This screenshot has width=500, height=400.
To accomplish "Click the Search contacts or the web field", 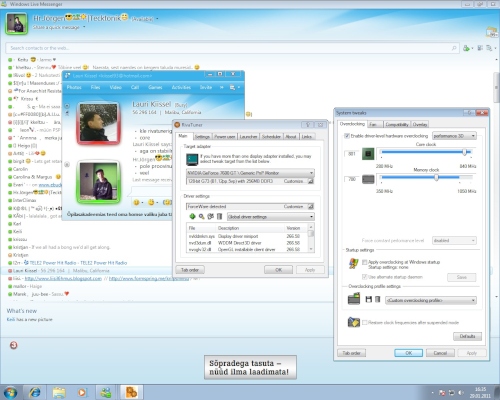I will pyautogui.click(x=232, y=48).
